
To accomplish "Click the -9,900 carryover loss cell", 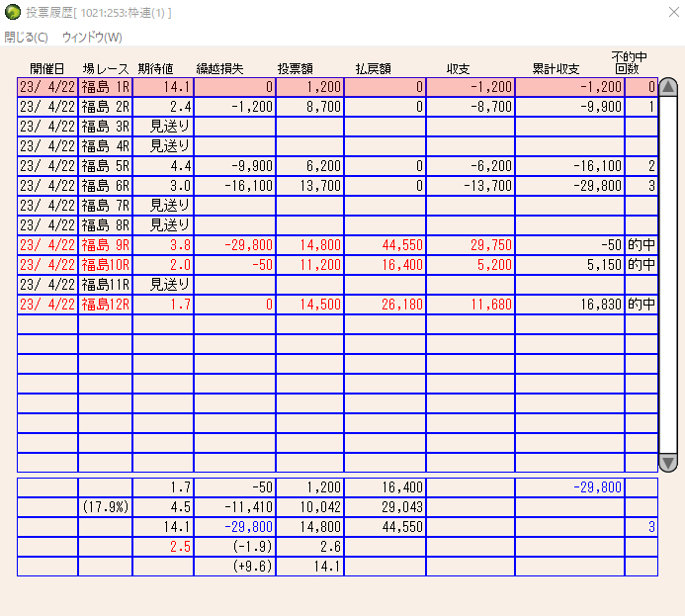I will tap(234, 166).
